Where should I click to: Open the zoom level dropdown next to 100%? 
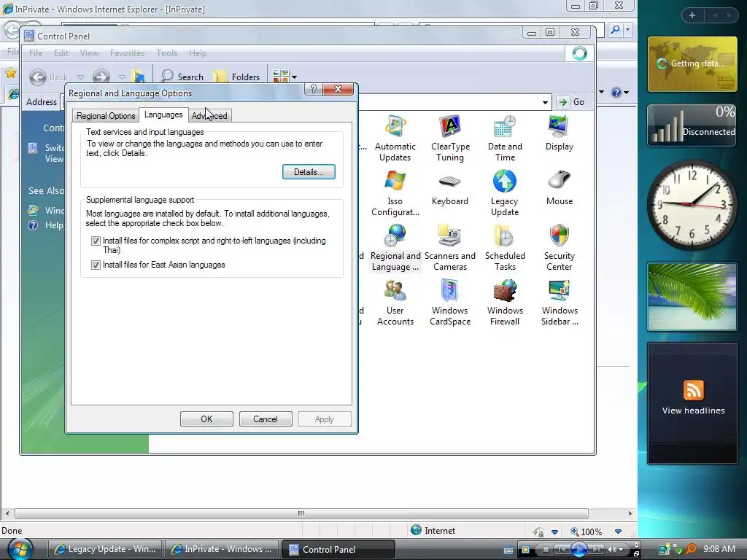click(618, 532)
